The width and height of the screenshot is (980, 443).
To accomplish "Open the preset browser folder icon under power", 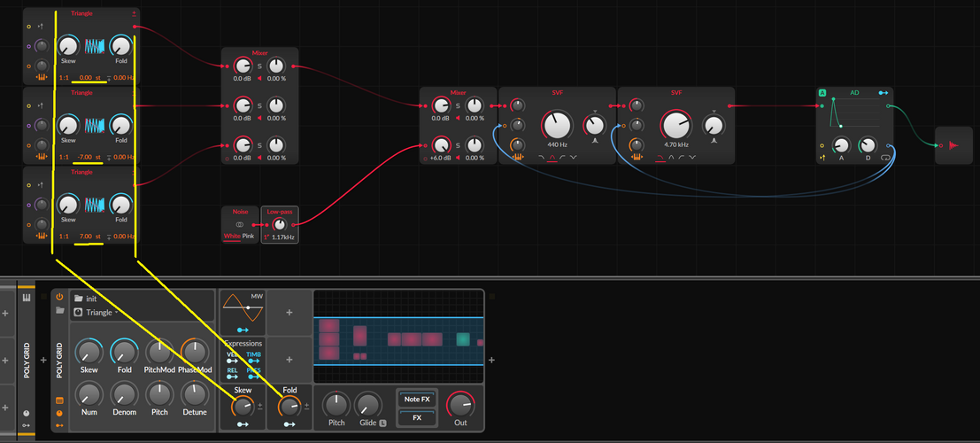I will (59, 310).
